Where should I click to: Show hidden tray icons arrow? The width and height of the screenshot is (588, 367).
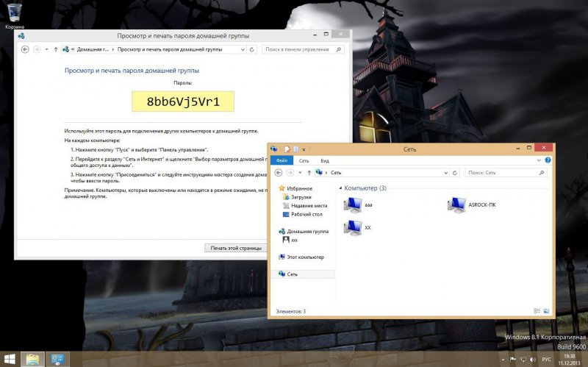[503, 360]
